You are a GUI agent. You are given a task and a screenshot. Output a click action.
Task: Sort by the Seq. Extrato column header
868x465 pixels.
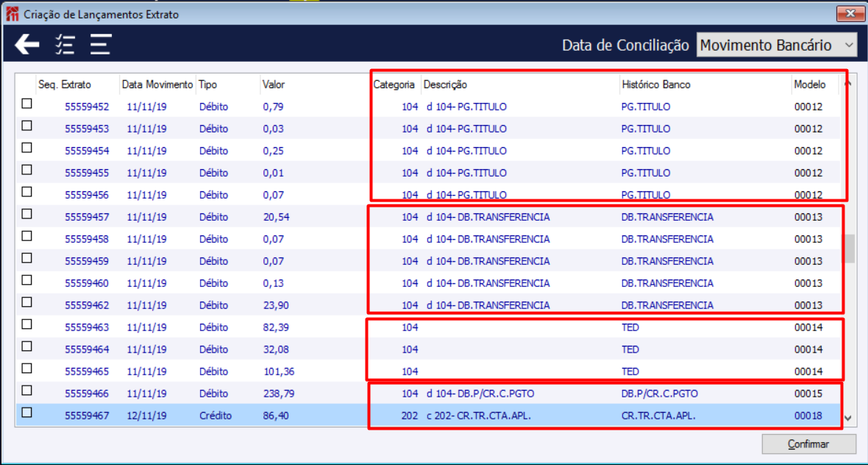pyautogui.click(x=65, y=85)
